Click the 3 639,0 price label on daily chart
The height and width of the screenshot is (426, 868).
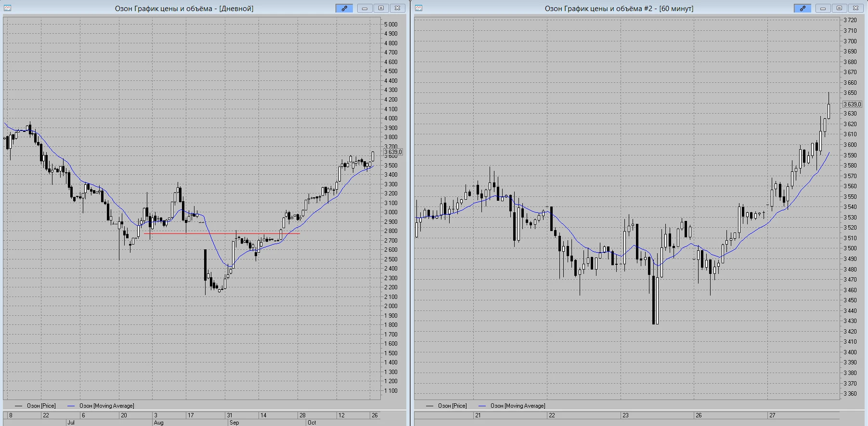click(393, 152)
